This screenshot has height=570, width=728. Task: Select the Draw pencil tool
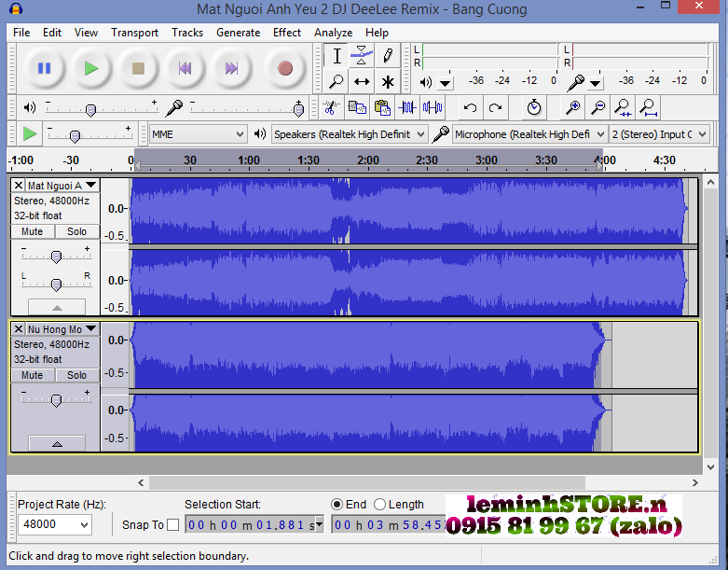pyautogui.click(x=387, y=56)
